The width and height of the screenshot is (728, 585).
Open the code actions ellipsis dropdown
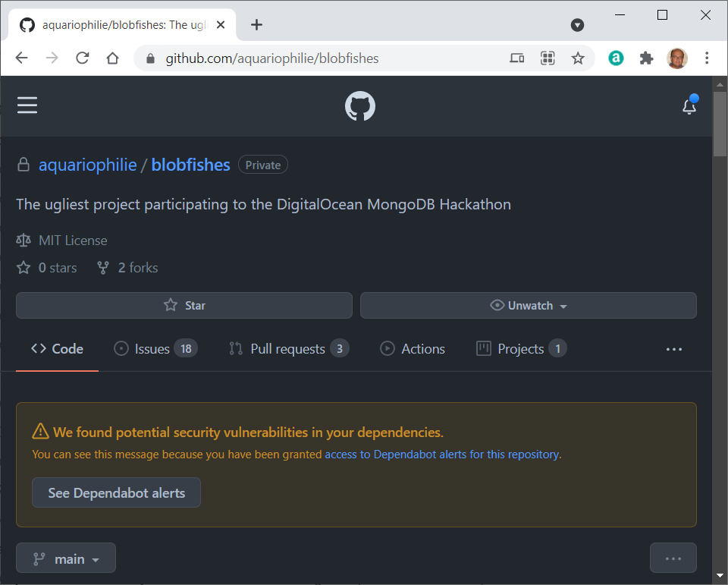point(673,558)
